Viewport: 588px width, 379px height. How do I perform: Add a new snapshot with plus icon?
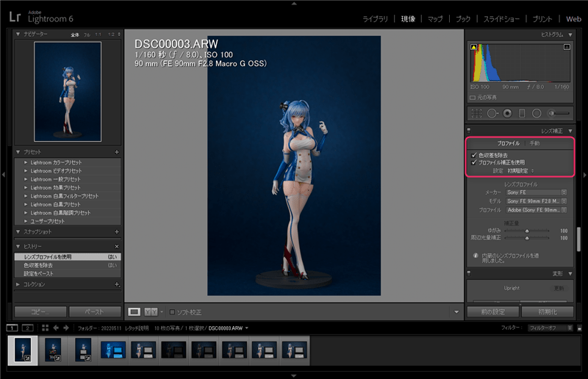click(117, 231)
